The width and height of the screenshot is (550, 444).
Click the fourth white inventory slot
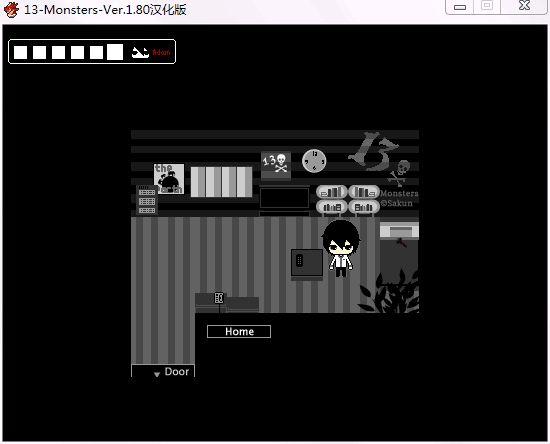point(77,52)
